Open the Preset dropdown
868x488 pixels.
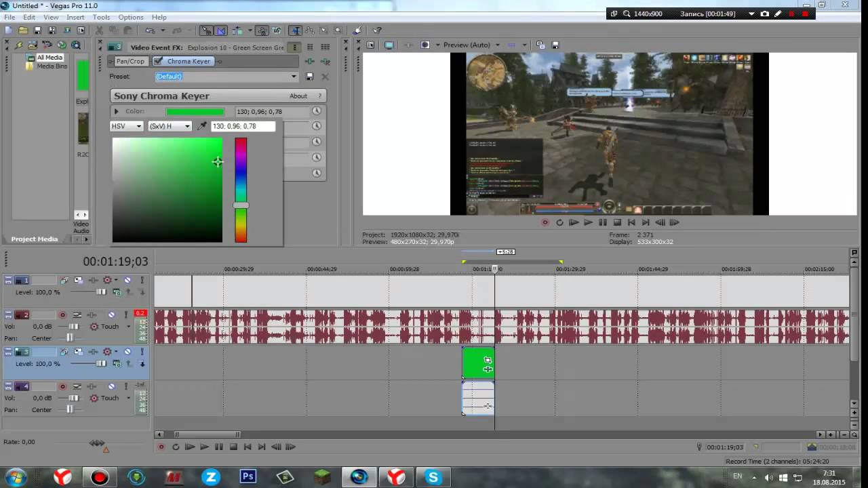294,77
